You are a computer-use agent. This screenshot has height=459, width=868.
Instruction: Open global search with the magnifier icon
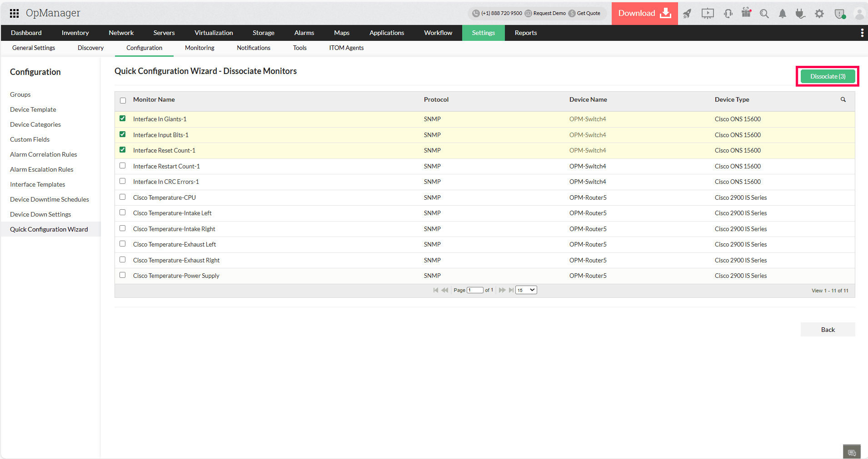point(764,14)
